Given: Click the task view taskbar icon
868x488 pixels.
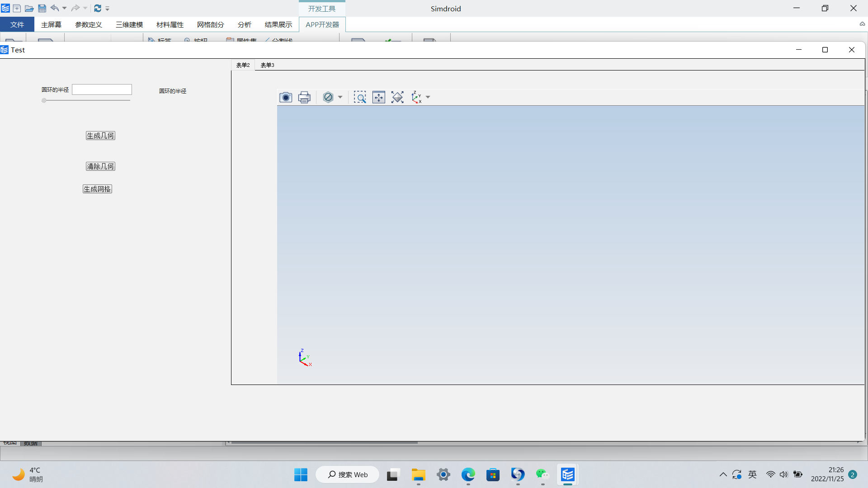Looking at the screenshot, I should tap(392, 474).
